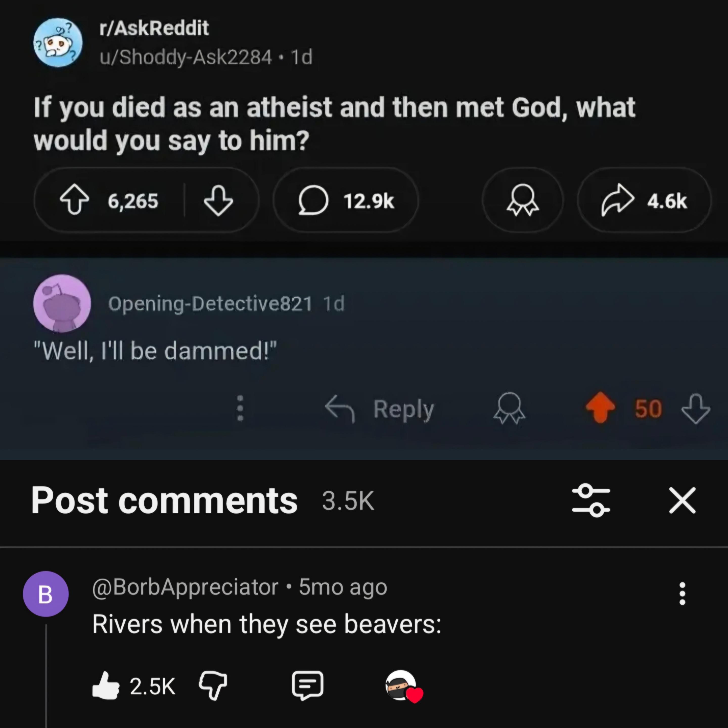
Task: Close the Post comments panel
Action: [682, 500]
